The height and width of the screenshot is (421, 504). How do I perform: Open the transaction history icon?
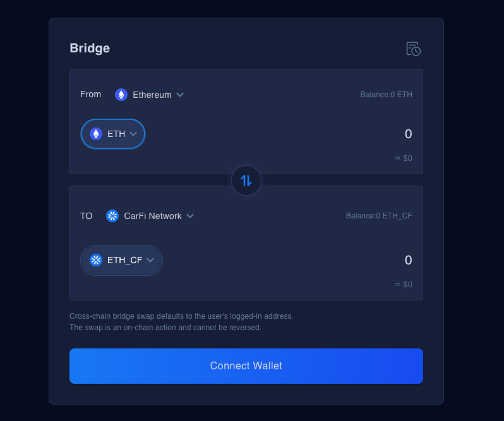click(413, 49)
